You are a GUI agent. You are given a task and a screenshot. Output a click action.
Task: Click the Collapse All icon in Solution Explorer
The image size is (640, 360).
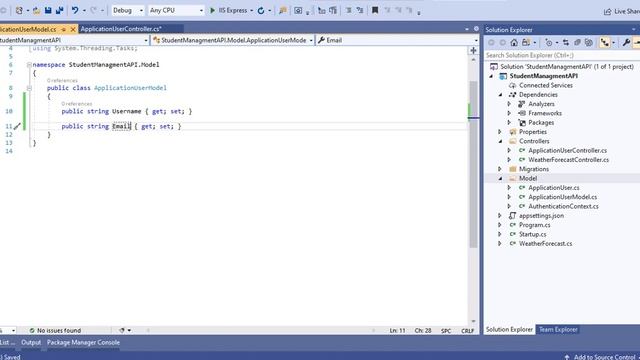tap(577, 42)
